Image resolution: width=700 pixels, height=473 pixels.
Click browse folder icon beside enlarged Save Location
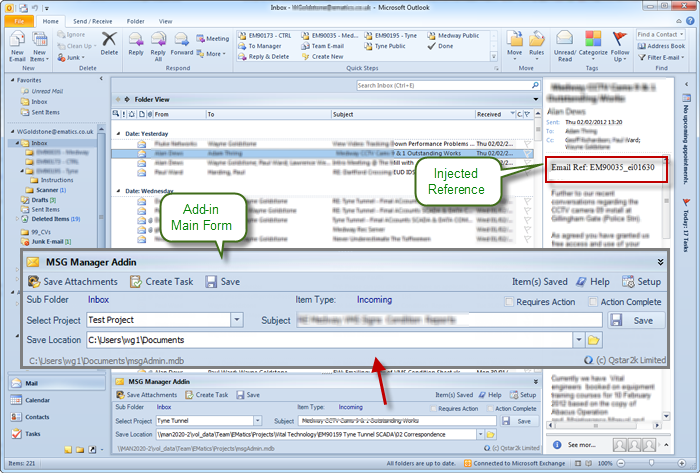pyautogui.click(x=593, y=340)
